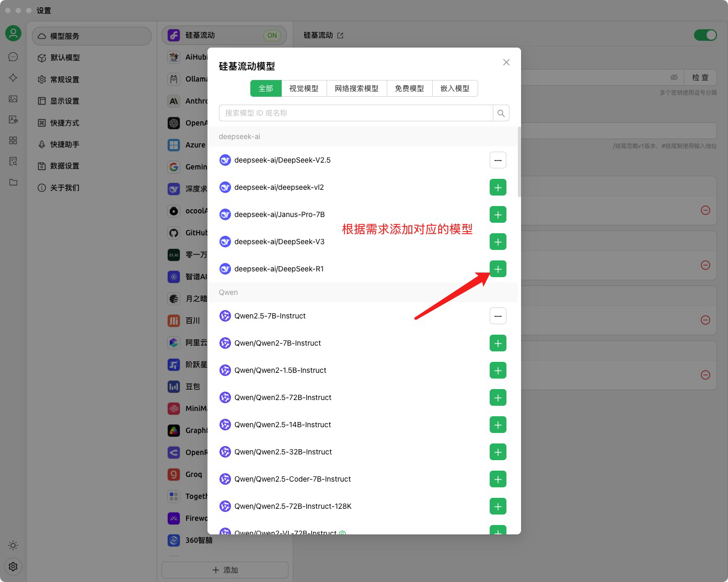Add the deepseek-ai/DeepSeek-R1 model

[x=498, y=269]
